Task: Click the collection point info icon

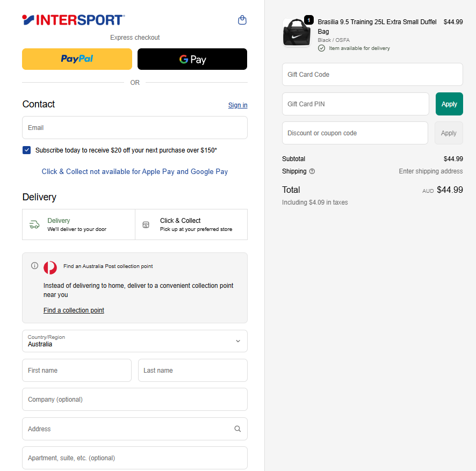Action: click(35, 266)
